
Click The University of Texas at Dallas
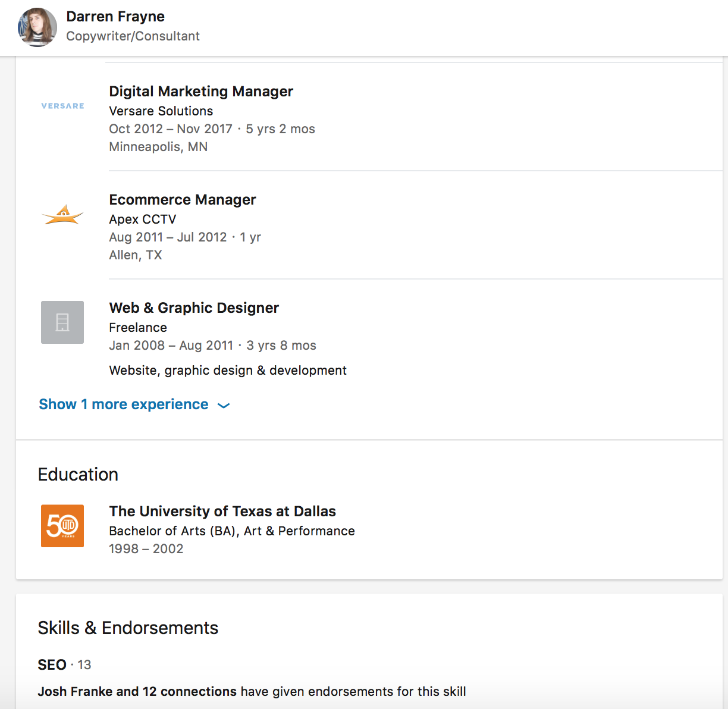point(222,512)
